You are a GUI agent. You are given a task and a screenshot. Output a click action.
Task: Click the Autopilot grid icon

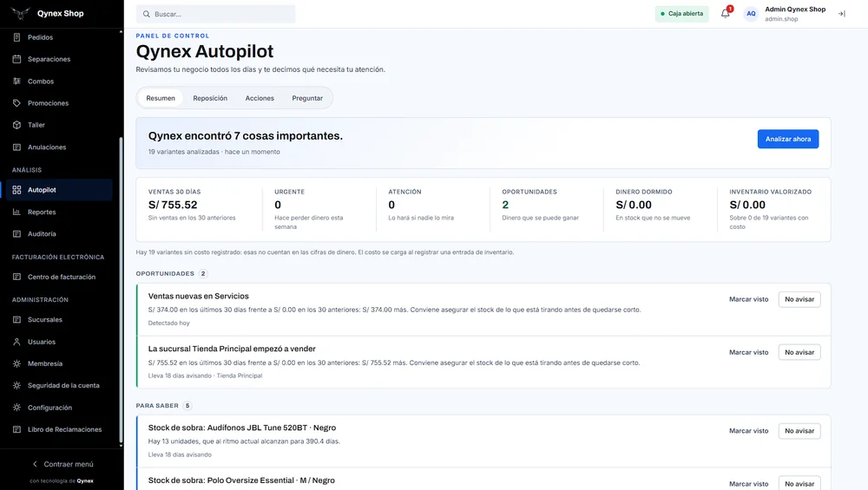[16, 190]
